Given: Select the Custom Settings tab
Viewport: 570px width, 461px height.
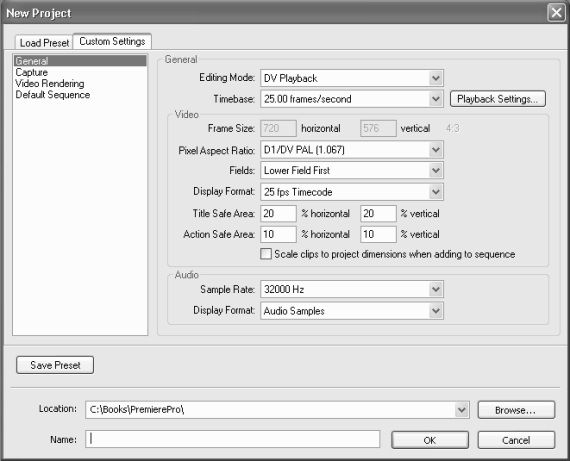Looking at the screenshot, I should pos(112,41).
